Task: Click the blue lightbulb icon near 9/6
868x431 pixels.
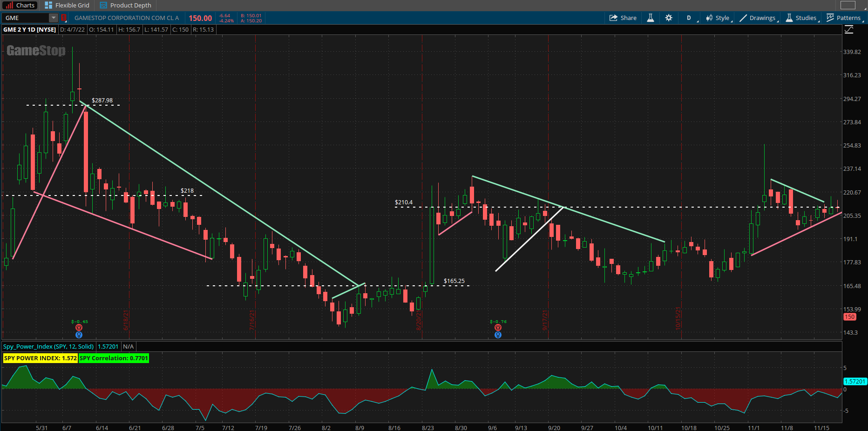Action: 498,335
